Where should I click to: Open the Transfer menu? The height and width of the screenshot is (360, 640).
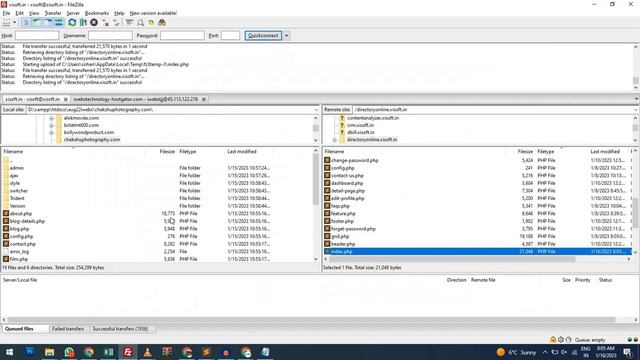click(x=53, y=13)
